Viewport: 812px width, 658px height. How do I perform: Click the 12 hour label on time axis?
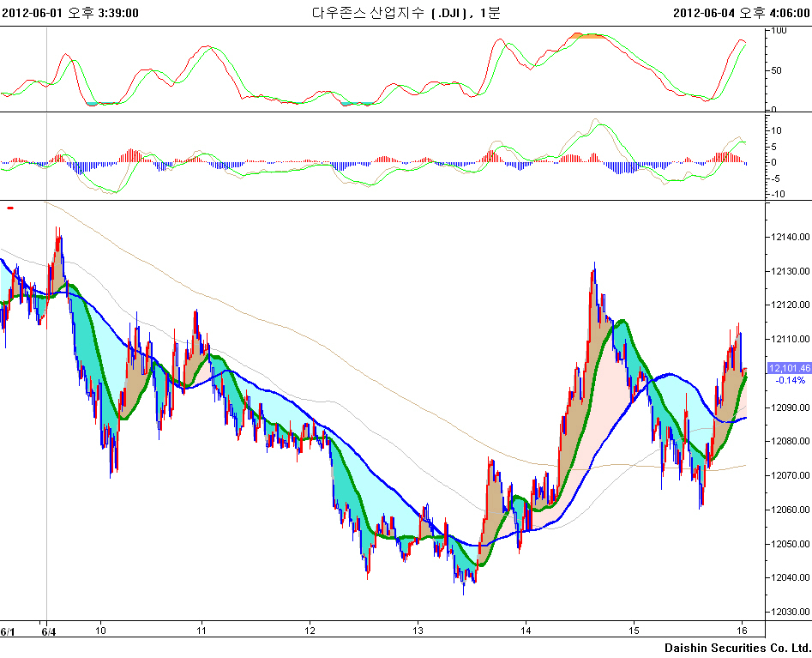310,631
